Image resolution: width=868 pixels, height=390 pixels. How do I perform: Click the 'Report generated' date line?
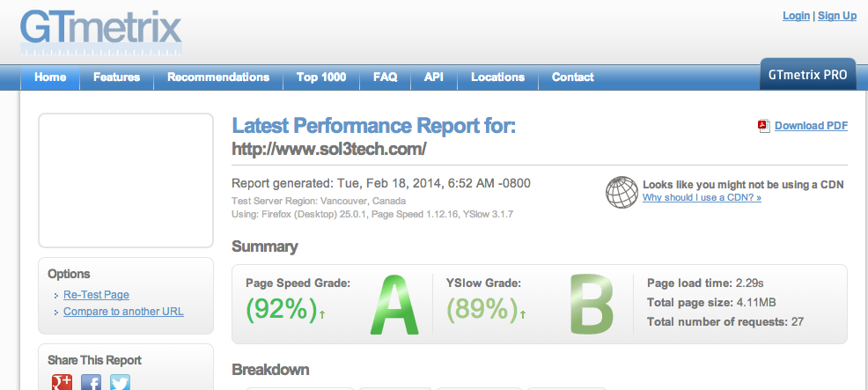(381, 183)
